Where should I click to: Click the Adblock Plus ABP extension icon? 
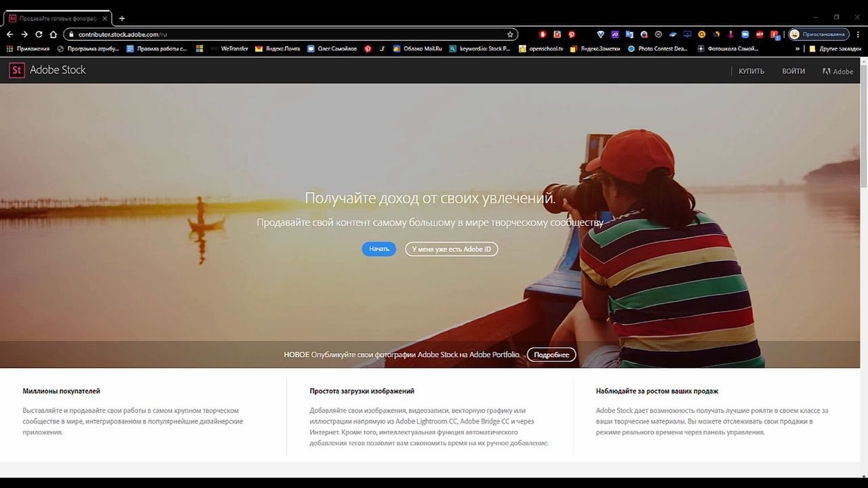(x=759, y=34)
